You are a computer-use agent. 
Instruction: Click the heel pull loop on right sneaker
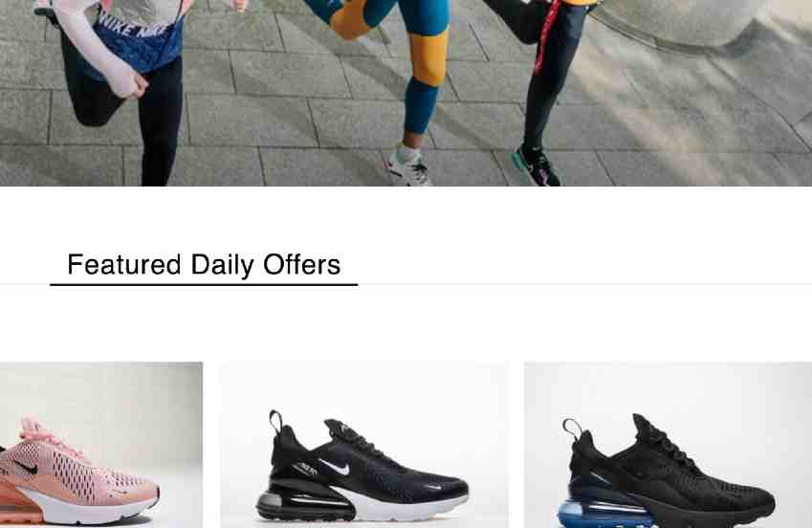572,429
